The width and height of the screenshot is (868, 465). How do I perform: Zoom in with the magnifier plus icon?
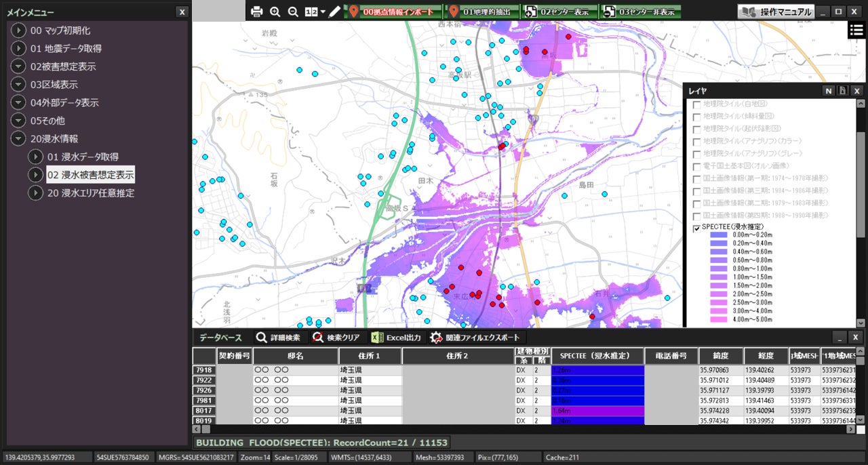tap(275, 12)
